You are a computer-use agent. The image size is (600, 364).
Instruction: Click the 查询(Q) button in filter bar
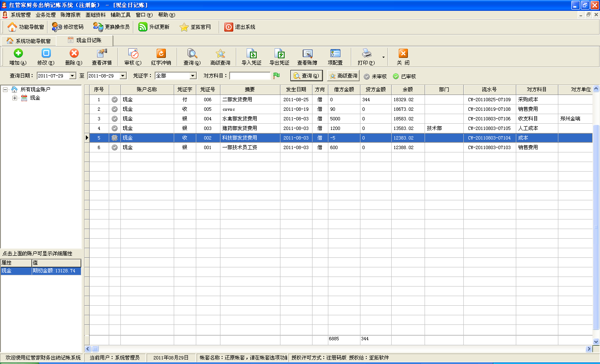[306, 76]
